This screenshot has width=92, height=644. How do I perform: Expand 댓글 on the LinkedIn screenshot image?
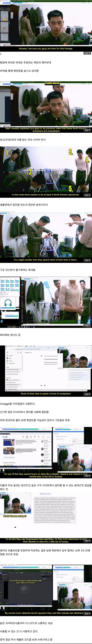(x=87, y=476)
